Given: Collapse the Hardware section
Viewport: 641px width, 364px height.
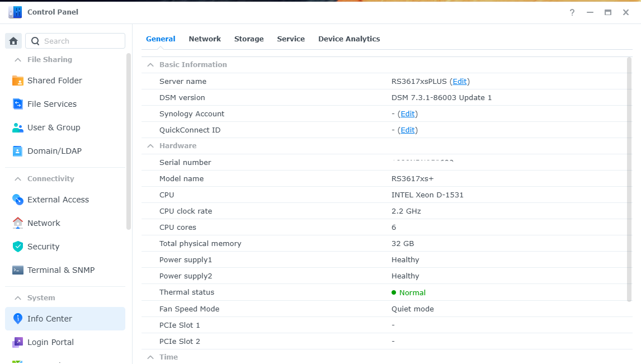Looking at the screenshot, I should pos(150,146).
